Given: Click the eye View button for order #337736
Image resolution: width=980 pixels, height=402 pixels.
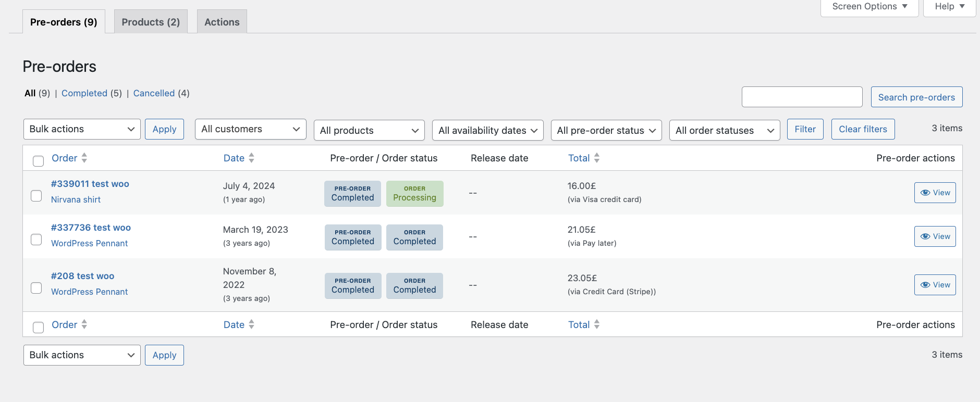Looking at the screenshot, I should click(x=935, y=236).
